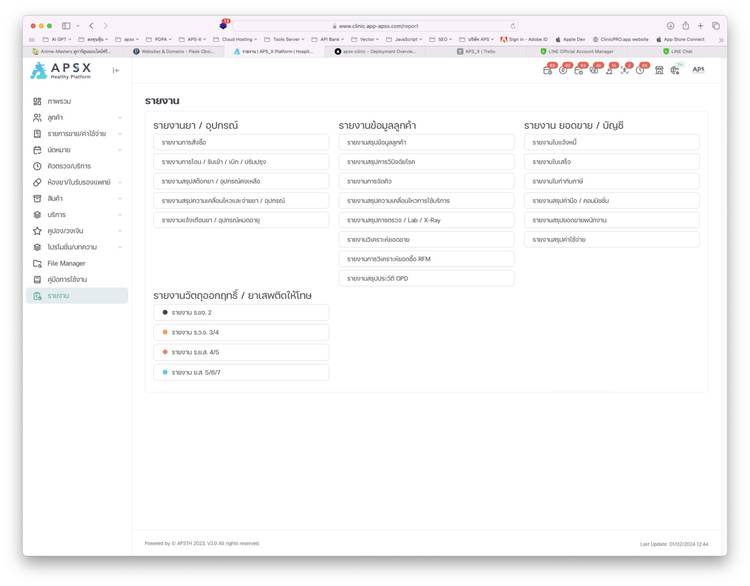750x586 pixels.
Task: Click the sidebar collapse icon beside APSX logo
Action: click(x=115, y=70)
